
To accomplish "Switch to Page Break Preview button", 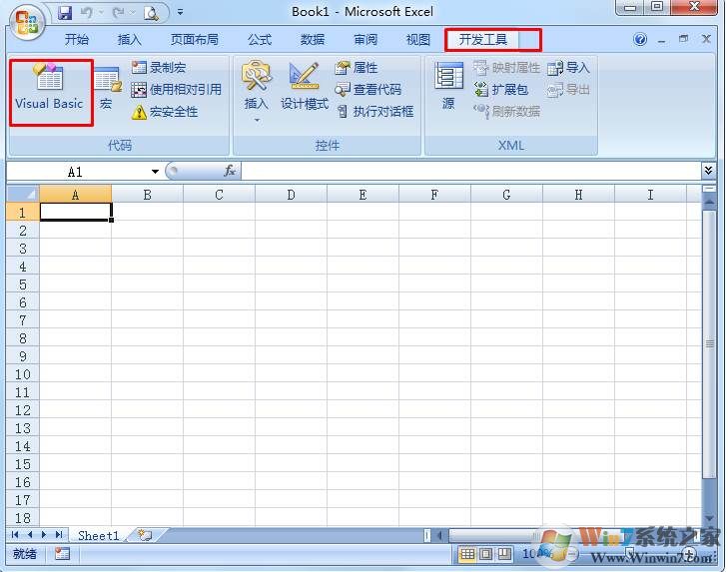I will pos(504,554).
